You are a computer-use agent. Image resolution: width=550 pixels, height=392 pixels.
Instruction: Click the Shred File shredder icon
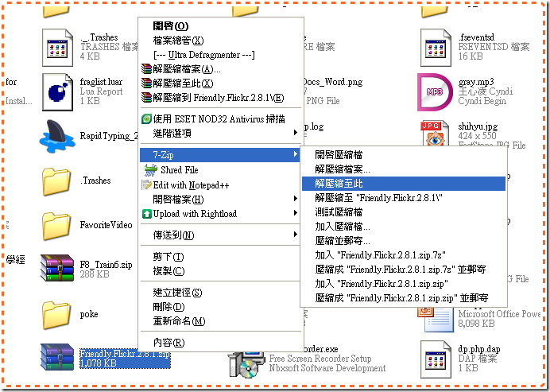click(x=150, y=170)
